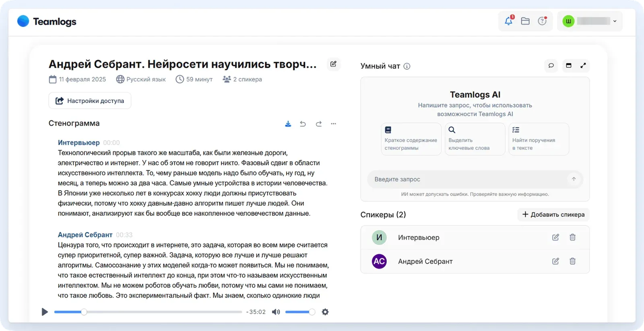This screenshot has height=331, width=644.
Task: Click the audio progress slider
Action: click(148, 312)
